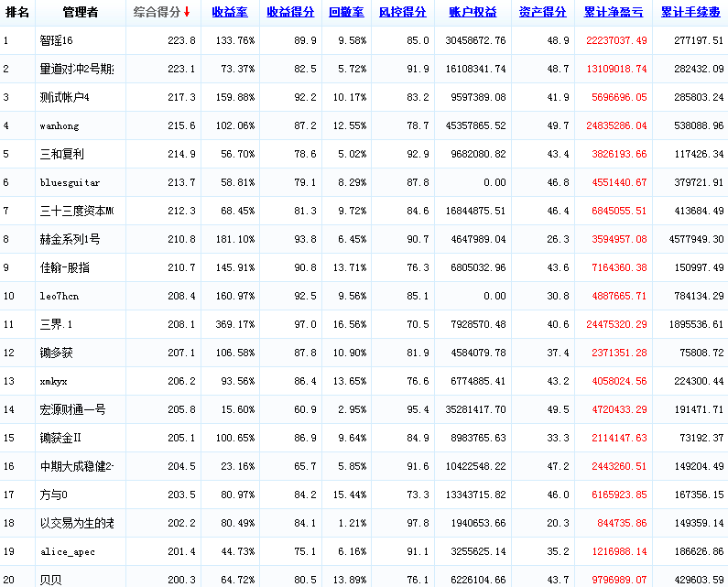Open the 赫金系列1号 manager entry
The image size is (728, 587).
point(69,240)
